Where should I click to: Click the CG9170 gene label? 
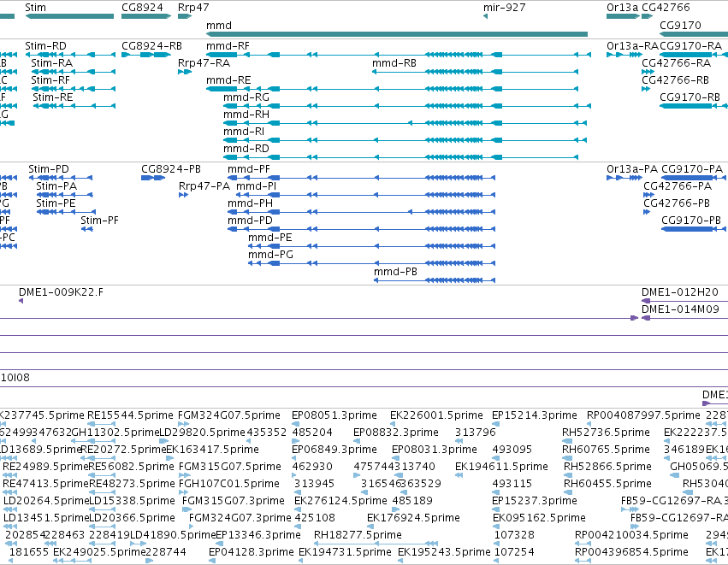coord(680,25)
